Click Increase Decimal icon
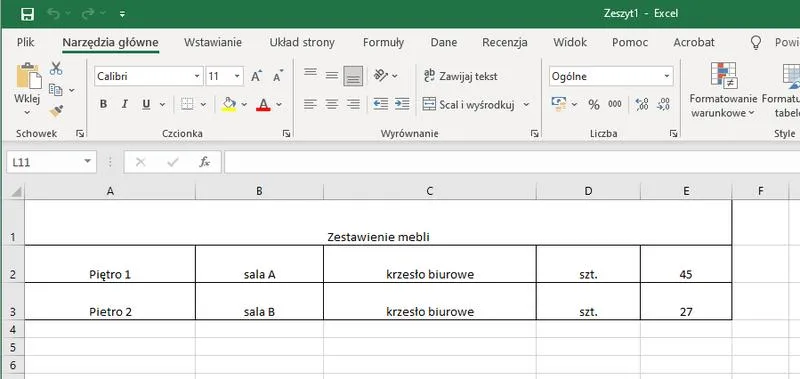 coord(642,105)
